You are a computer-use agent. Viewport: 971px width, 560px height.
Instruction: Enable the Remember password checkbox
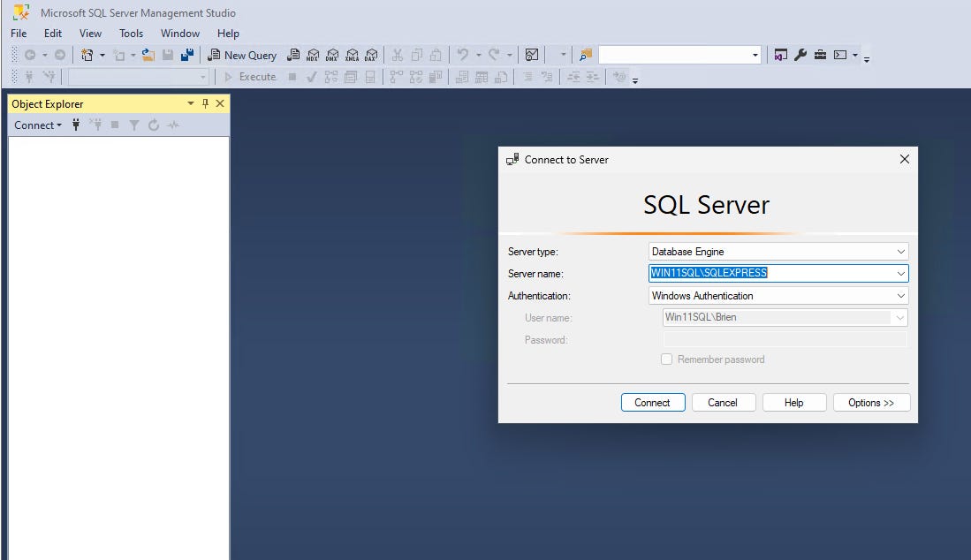pos(667,359)
